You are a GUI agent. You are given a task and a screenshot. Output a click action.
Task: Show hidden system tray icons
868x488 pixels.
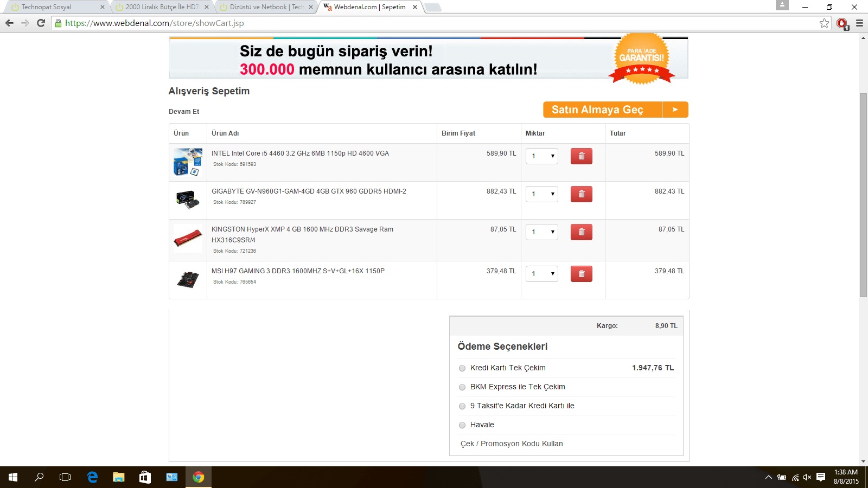pos(768,477)
